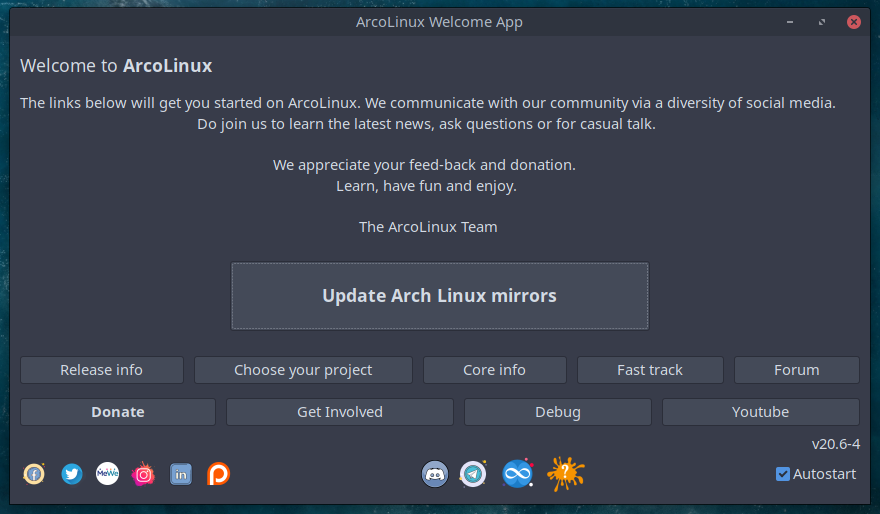Viewport: 880px width, 514px height.
Task: Click Get Involved button
Action: (340, 412)
